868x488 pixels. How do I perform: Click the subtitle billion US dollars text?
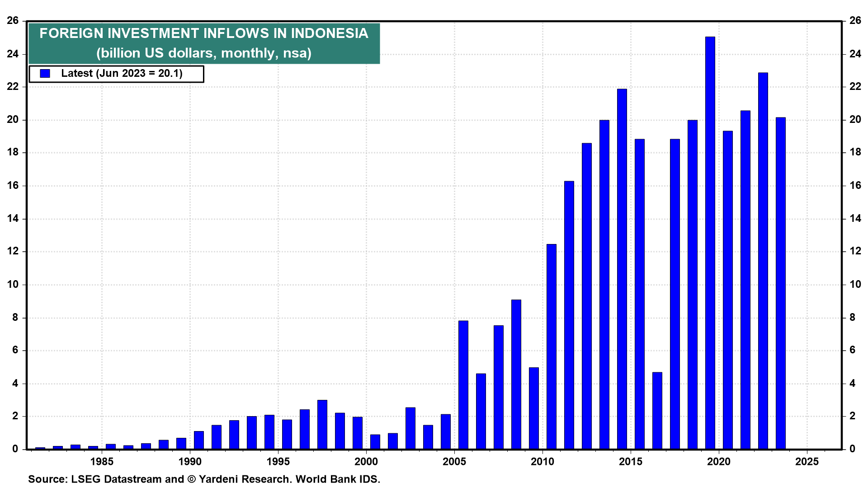[203, 53]
